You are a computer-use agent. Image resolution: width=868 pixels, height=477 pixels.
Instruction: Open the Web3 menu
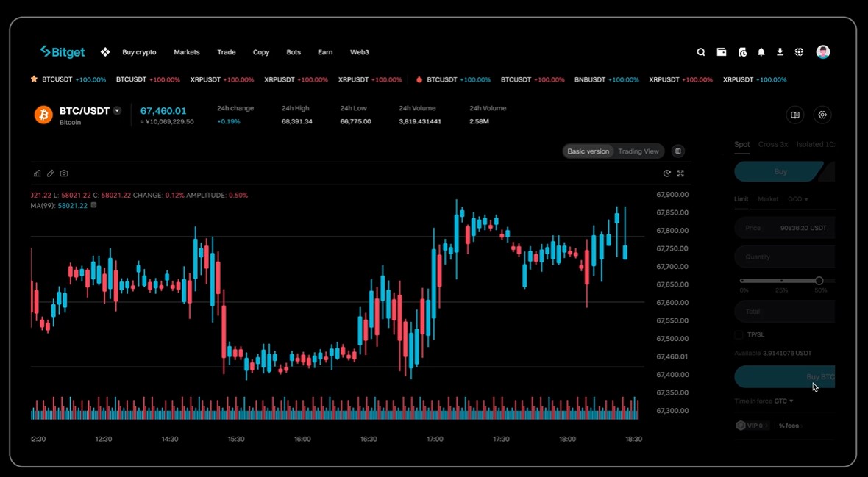359,52
